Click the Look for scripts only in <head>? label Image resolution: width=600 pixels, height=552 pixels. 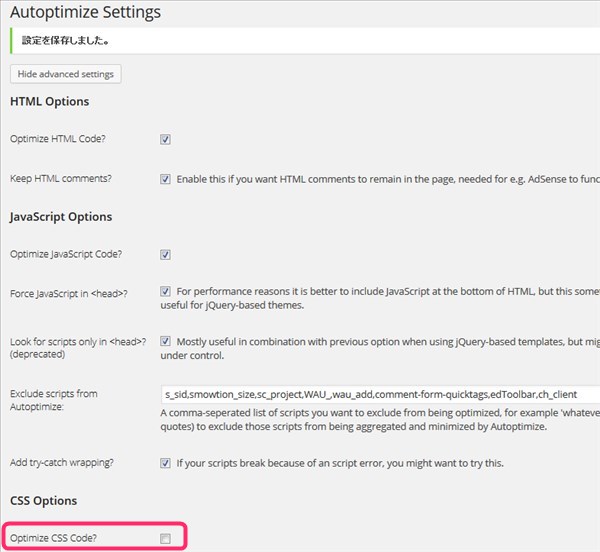tap(78, 348)
